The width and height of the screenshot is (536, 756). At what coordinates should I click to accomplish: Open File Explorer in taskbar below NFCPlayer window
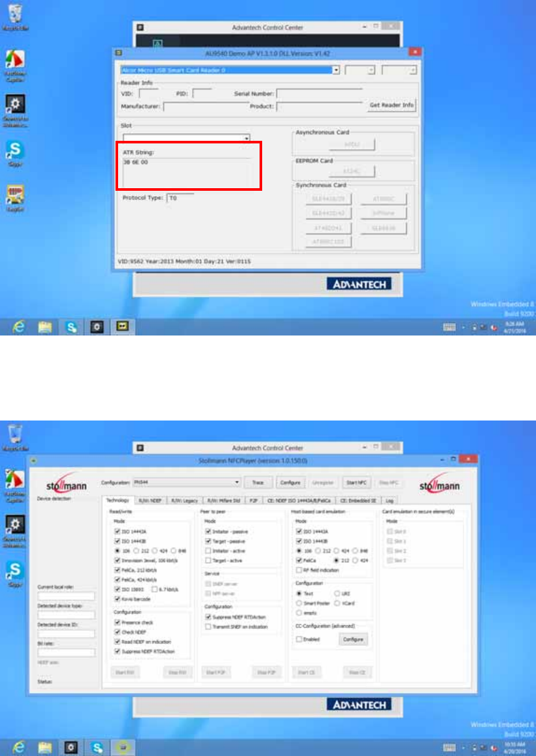click(45, 748)
